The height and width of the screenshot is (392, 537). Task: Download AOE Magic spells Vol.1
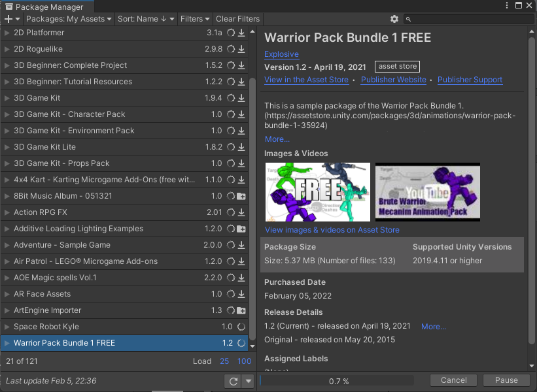pos(241,278)
